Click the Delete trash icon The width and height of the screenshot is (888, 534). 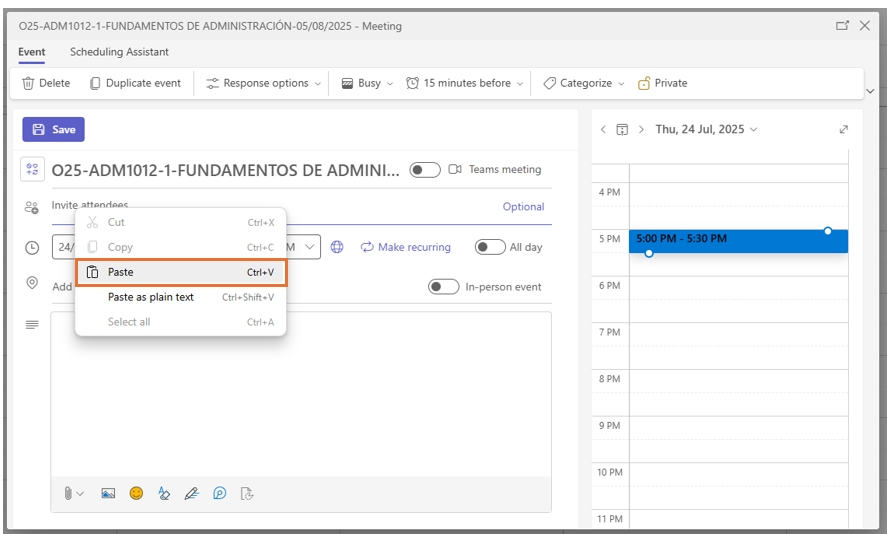pyautogui.click(x=28, y=83)
